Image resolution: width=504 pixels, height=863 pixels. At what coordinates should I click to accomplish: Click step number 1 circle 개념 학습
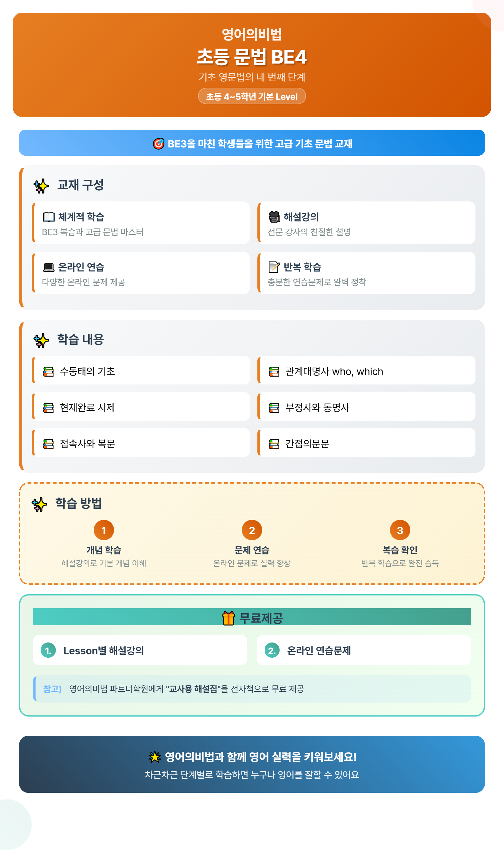pyautogui.click(x=104, y=530)
